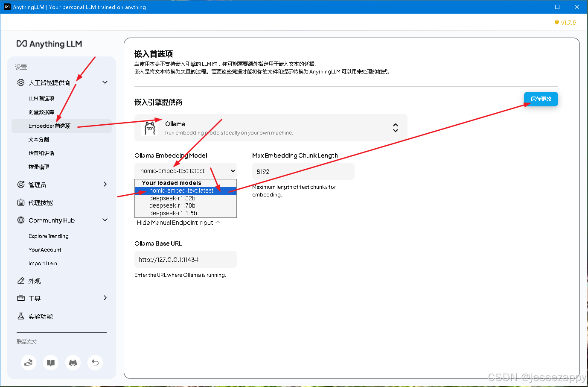Click the 代理技能 robot icon
Image resolution: width=588 pixels, height=387 pixels.
pos(21,202)
